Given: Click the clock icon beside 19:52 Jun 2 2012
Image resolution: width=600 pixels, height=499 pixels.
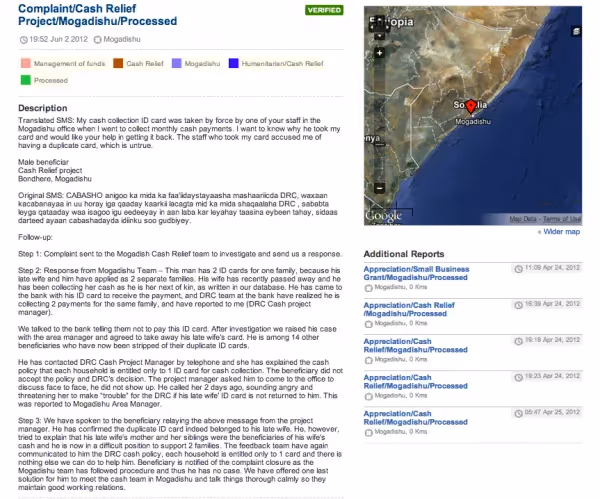Looking at the screenshot, I should coord(23,39).
